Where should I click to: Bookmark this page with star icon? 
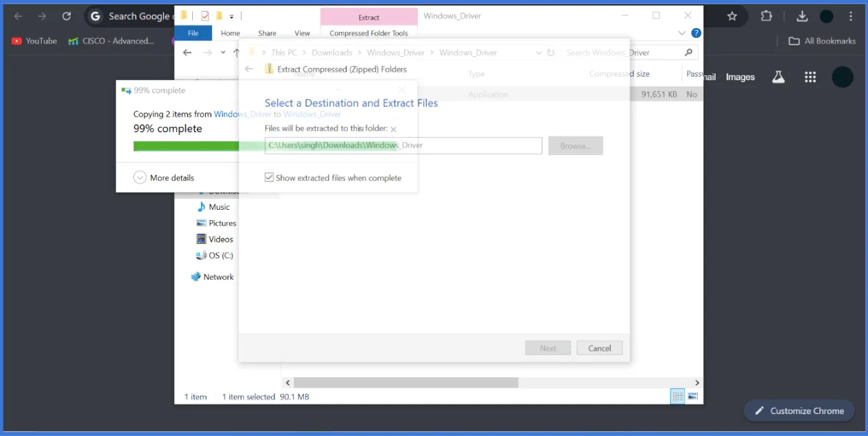coord(732,16)
